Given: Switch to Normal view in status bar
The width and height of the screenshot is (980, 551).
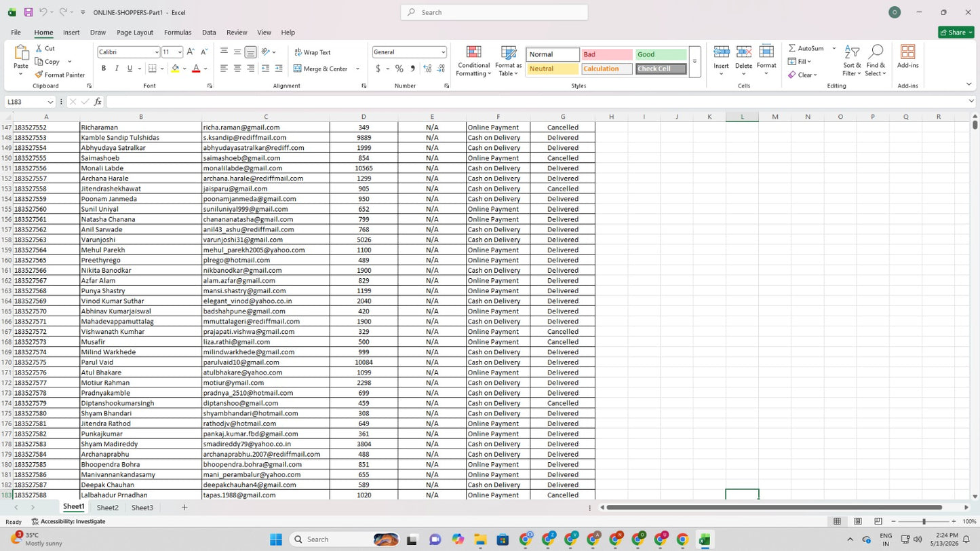Looking at the screenshot, I should pyautogui.click(x=838, y=521).
